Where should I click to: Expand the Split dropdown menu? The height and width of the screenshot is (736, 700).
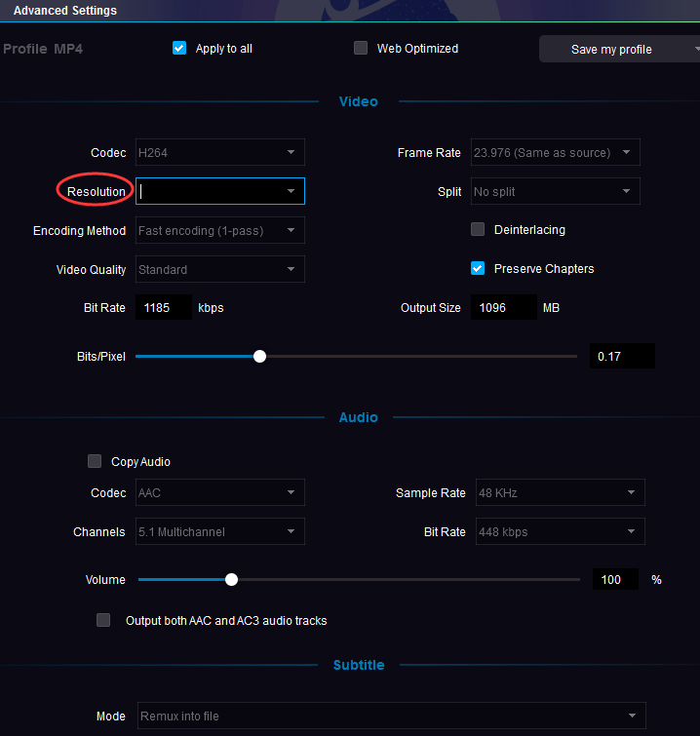point(555,191)
